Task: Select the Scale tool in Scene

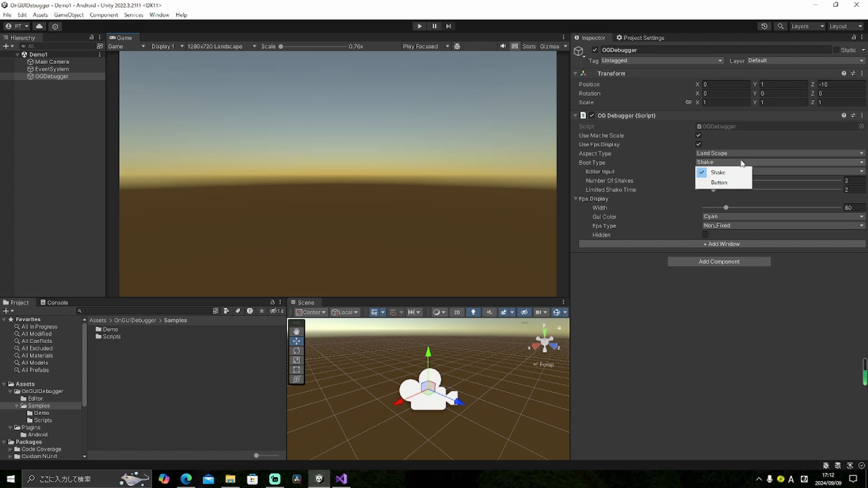Action: [x=297, y=360]
